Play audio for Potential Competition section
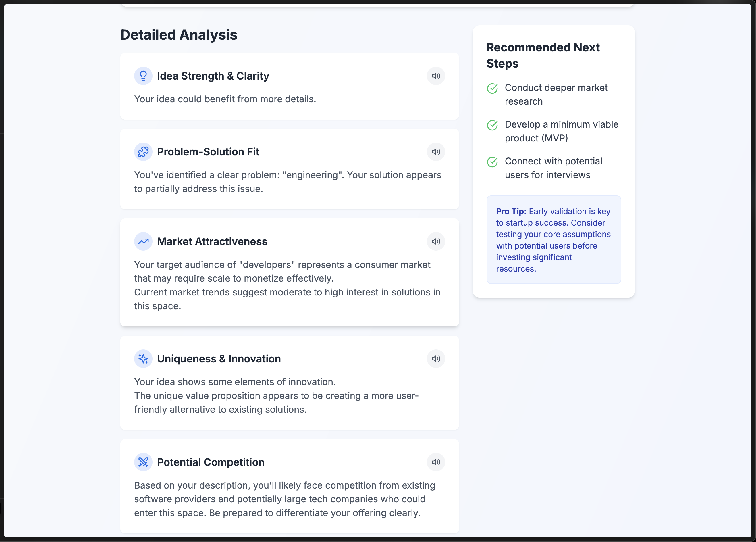The height and width of the screenshot is (542, 756). 436,462
